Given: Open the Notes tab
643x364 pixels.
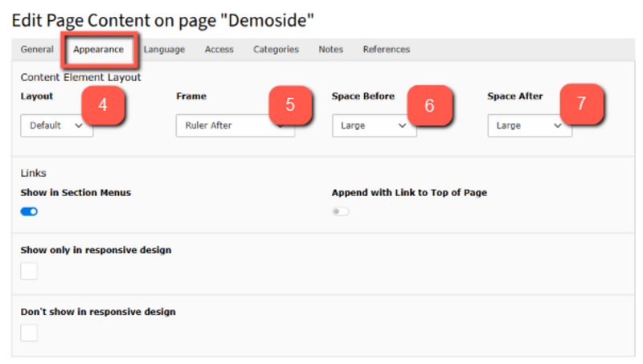Looking at the screenshot, I should [330, 49].
